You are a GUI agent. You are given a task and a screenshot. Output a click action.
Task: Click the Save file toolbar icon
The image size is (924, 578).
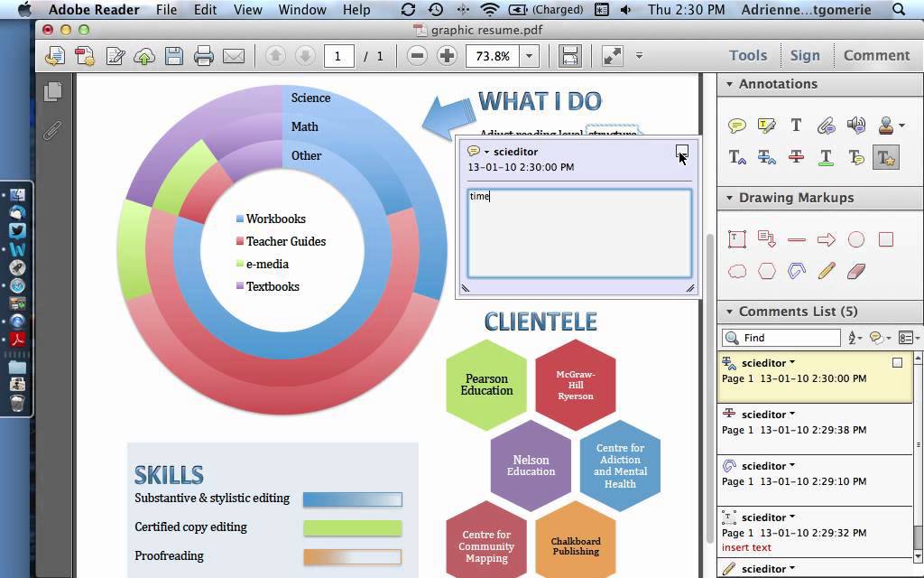(x=174, y=56)
